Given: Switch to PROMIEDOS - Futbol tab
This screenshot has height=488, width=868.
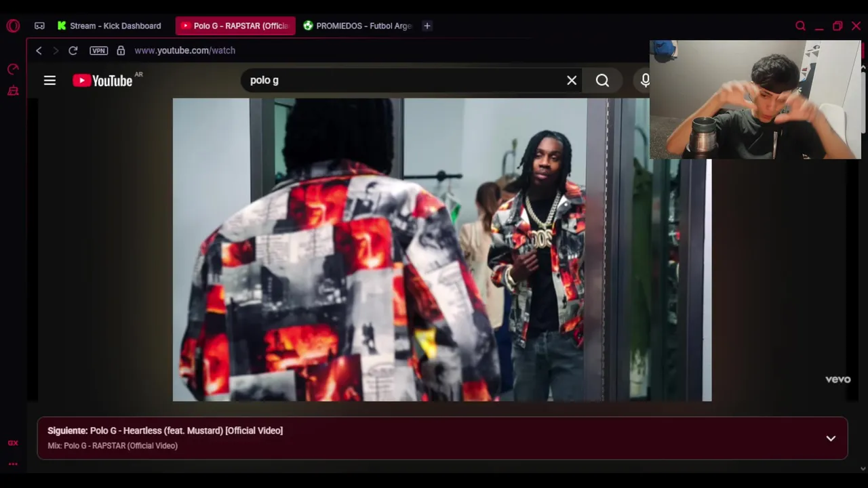Looking at the screenshot, I should pos(357,26).
